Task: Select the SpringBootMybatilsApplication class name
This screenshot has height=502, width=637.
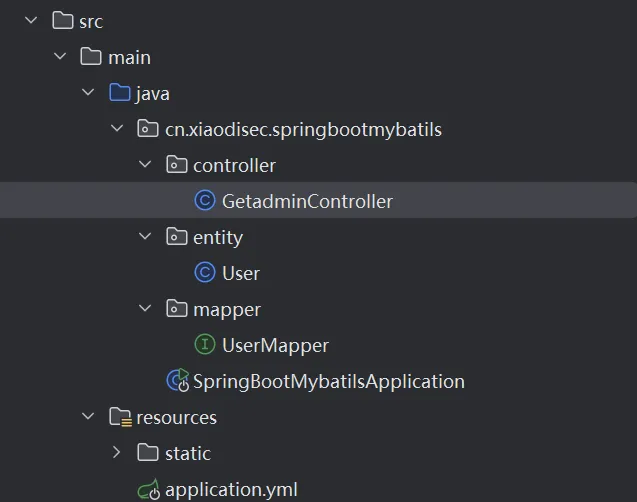Action: pyautogui.click(x=328, y=381)
